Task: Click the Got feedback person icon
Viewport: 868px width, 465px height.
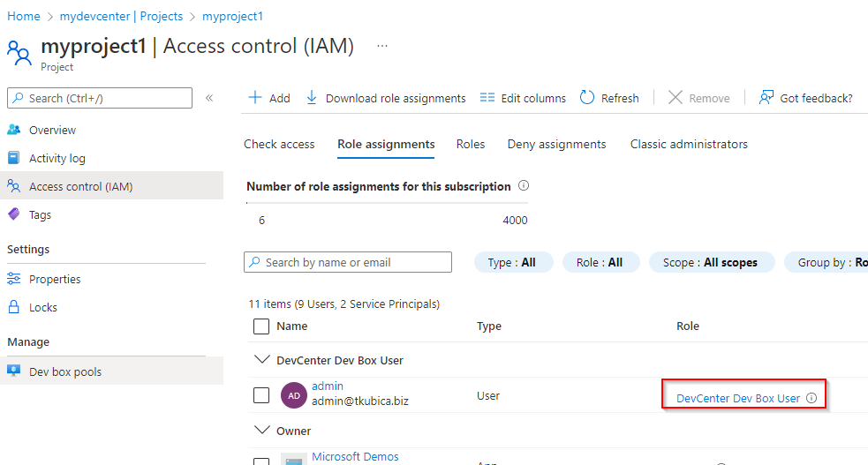Action: [x=766, y=98]
